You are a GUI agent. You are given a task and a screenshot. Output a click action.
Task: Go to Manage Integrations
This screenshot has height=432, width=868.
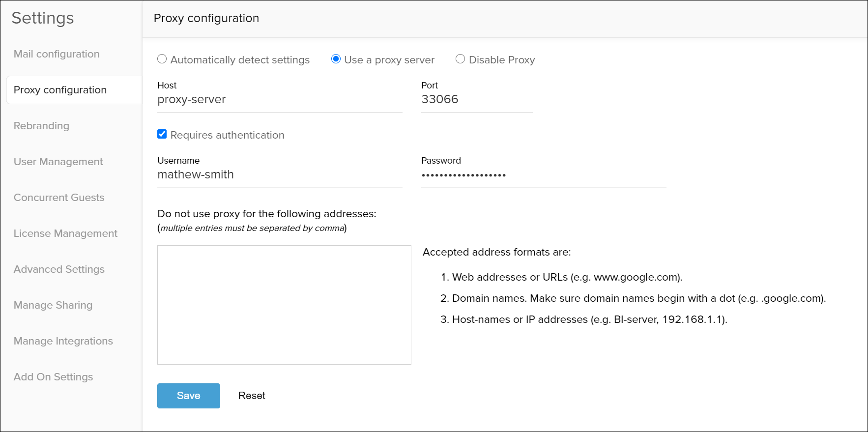pyautogui.click(x=63, y=341)
